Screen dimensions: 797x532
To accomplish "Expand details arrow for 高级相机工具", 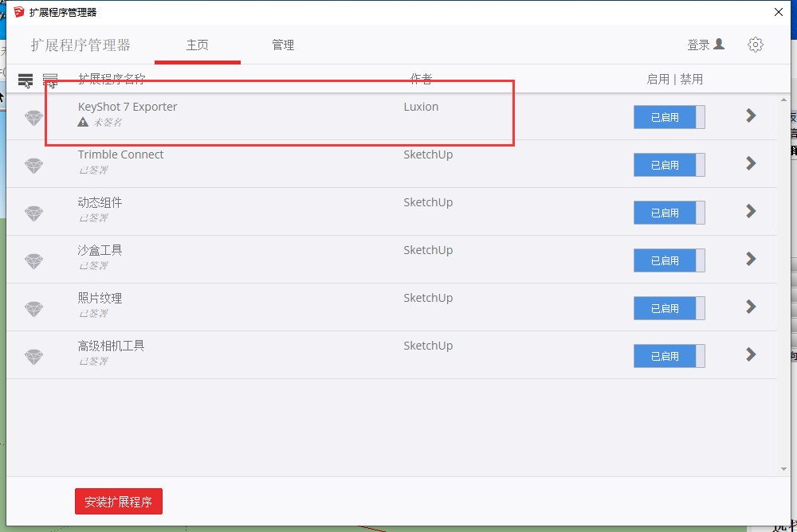I will coord(751,354).
